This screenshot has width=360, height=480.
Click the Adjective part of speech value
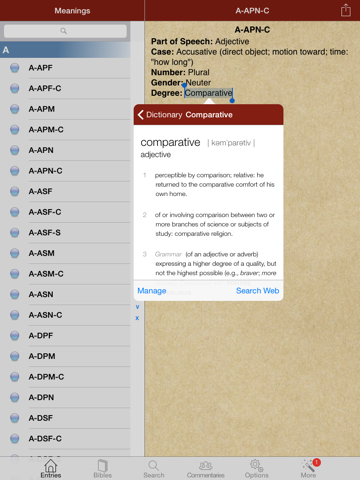click(232, 41)
